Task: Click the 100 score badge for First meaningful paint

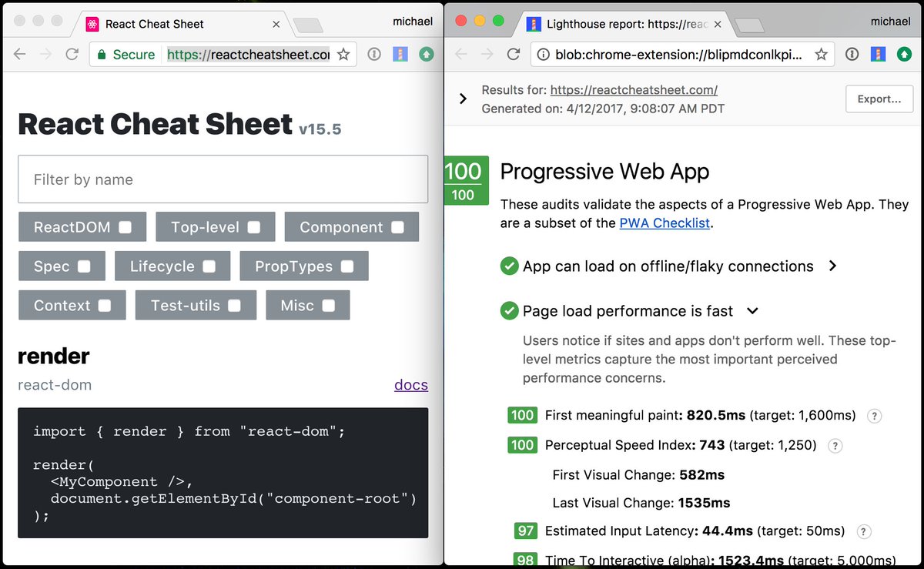Action: click(x=523, y=416)
